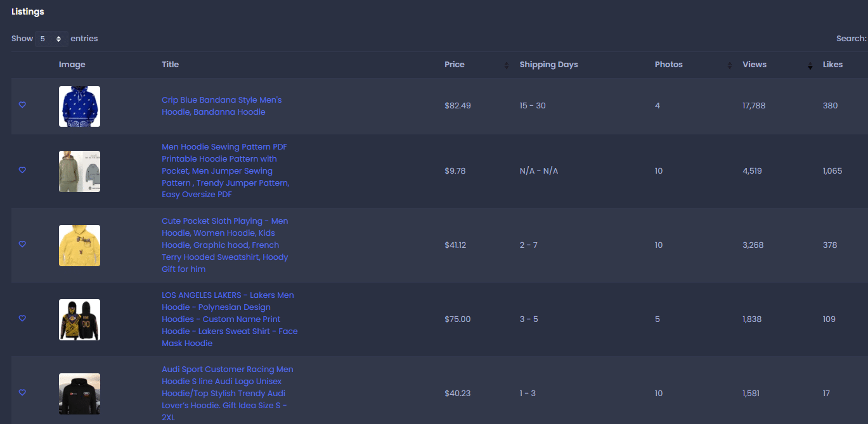Click the N/A - N/A shipping cell
This screenshot has height=424, width=868.
point(538,171)
